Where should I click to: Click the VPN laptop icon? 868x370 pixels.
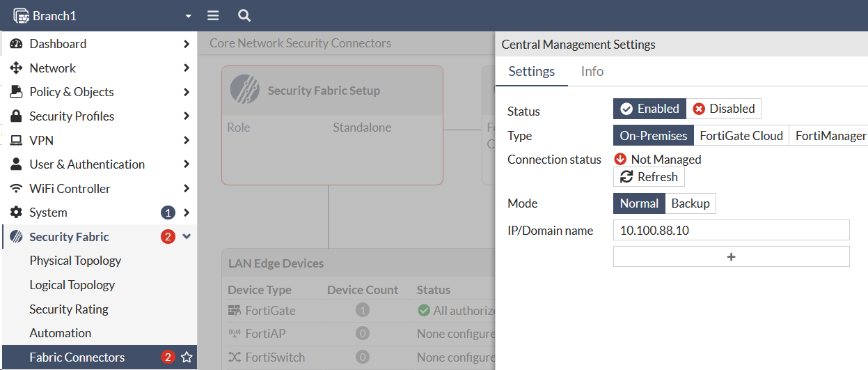(16, 140)
